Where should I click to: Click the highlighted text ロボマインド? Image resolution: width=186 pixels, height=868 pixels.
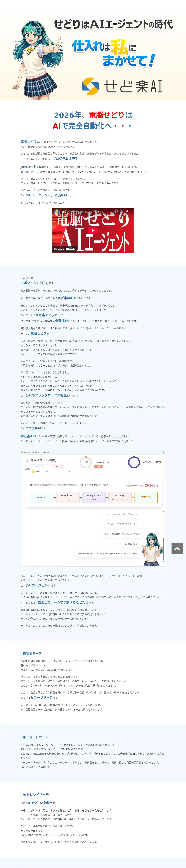click(x=30, y=283)
